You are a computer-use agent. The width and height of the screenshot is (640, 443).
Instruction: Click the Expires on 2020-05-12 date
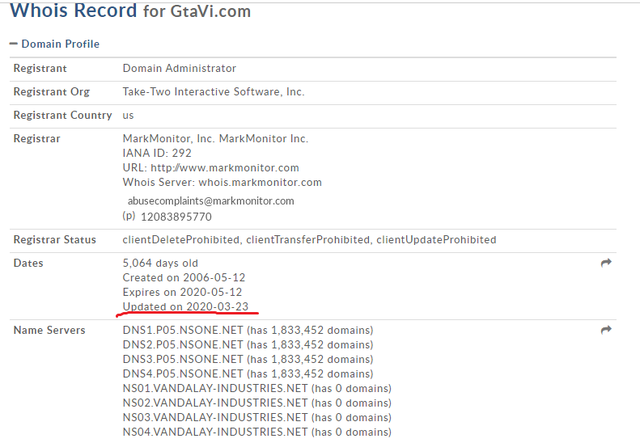click(x=185, y=291)
